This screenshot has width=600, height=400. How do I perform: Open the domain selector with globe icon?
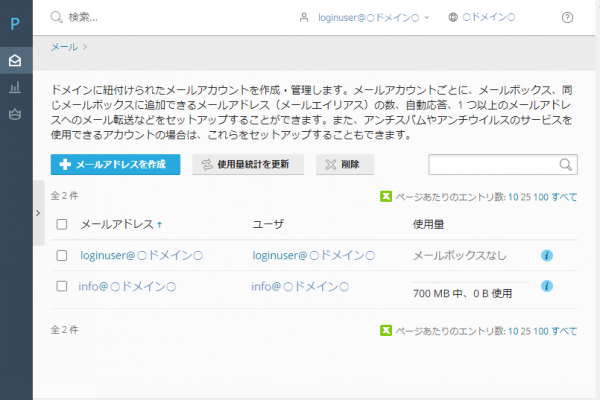tap(482, 17)
